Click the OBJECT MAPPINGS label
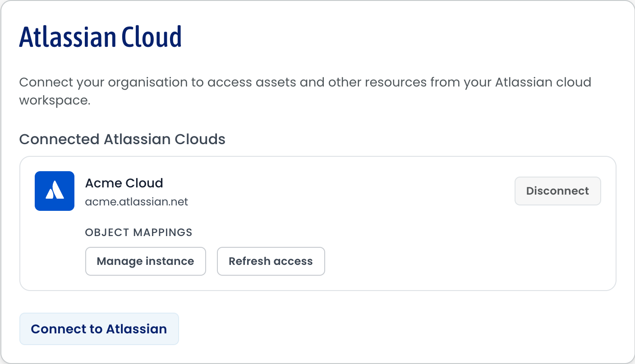 (139, 232)
